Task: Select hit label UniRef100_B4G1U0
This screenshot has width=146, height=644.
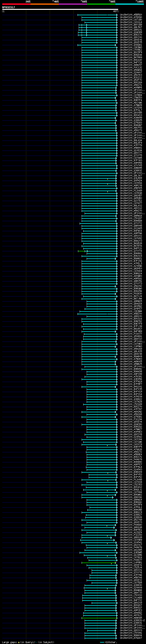Action: (x=131, y=60)
